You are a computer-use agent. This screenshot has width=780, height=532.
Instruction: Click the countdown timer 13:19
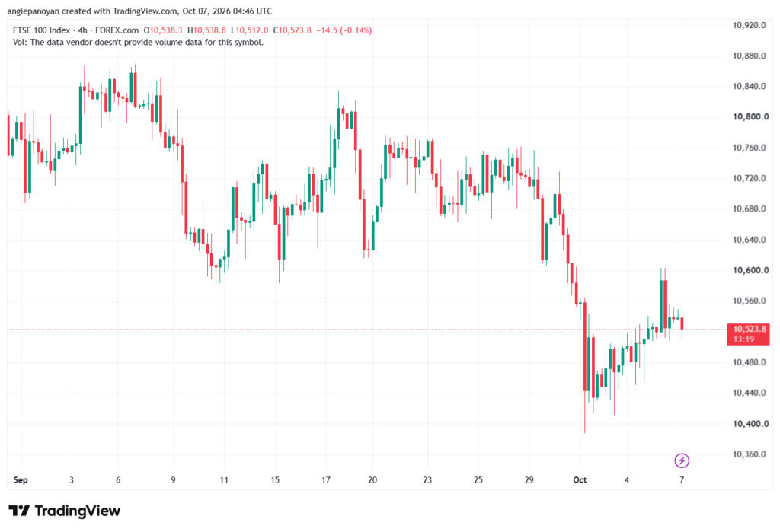[x=743, y=339]
